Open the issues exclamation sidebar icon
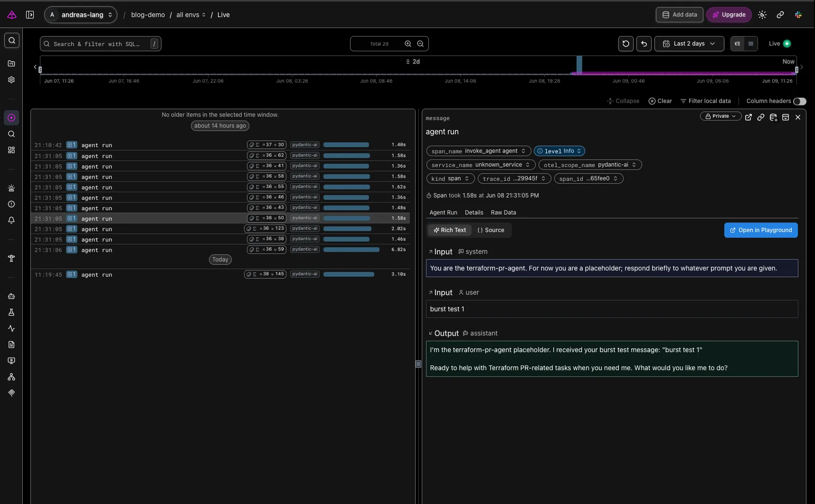Screen dimensions: 815x504 tap(11, 204)
